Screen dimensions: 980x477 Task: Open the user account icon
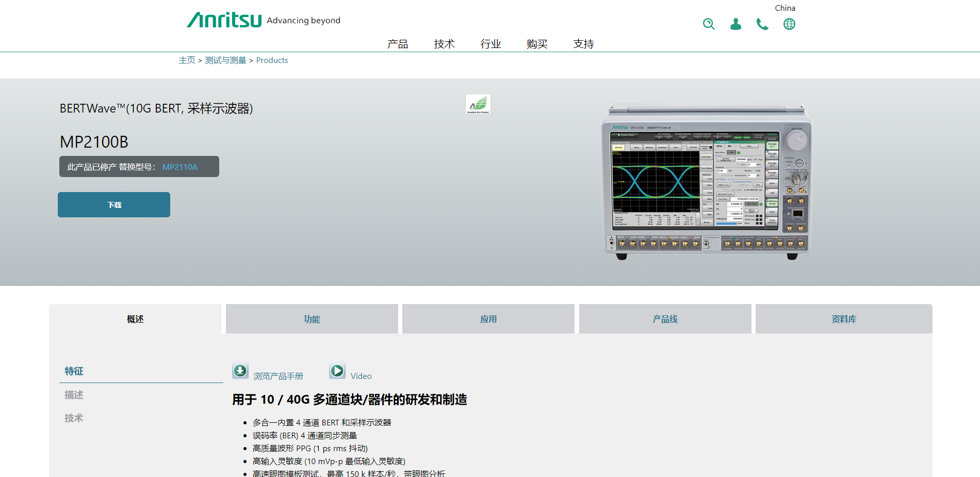point(736,24)
